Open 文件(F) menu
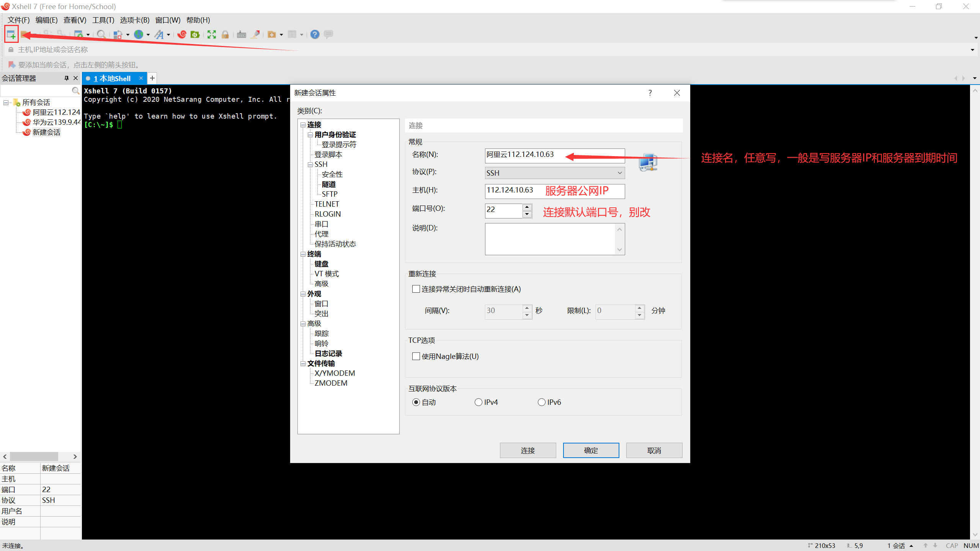Viewport: 980px width, 551px height. pyautogui.click(x=19, y=20)
